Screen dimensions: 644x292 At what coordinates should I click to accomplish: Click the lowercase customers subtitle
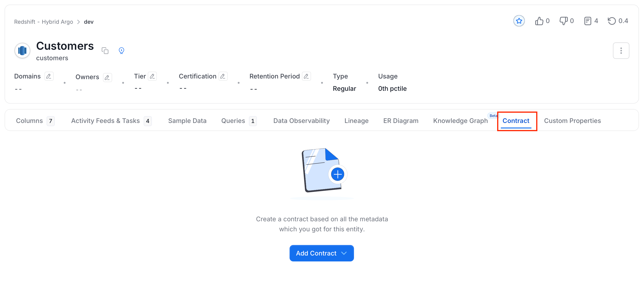52,58
